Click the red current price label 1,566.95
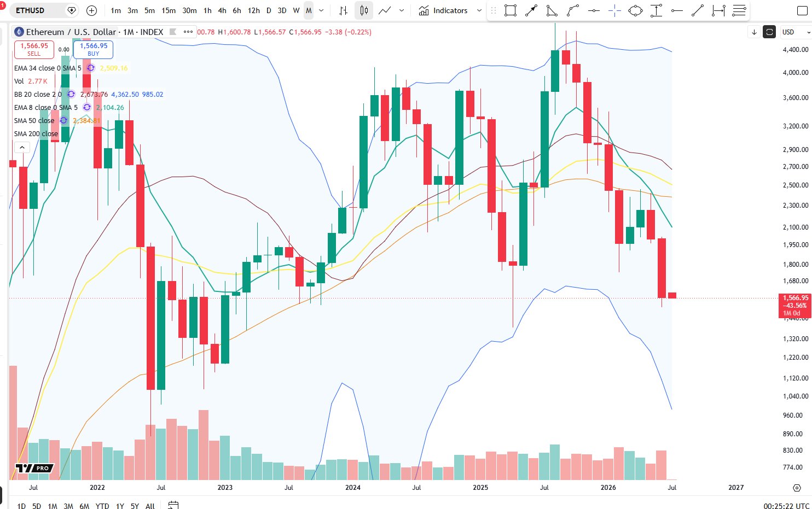The width and height of the screenshot is (812, 509). click(x=795, y=306)
